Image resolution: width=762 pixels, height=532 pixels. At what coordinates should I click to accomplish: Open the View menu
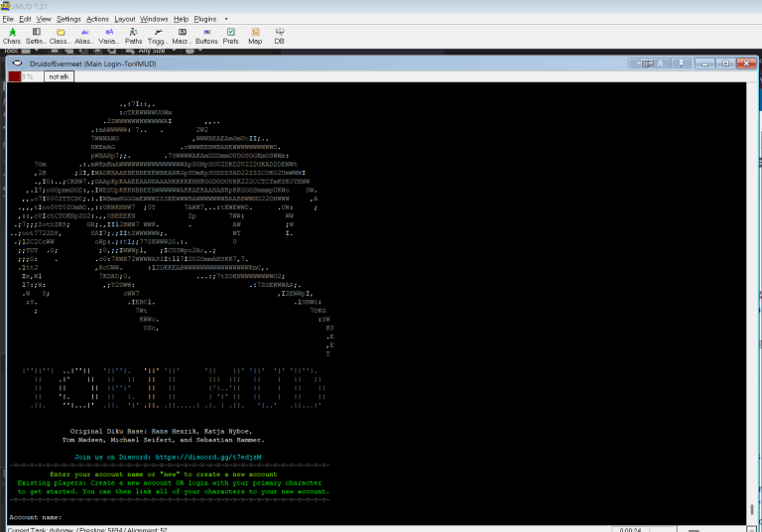[x=44, y=19]
